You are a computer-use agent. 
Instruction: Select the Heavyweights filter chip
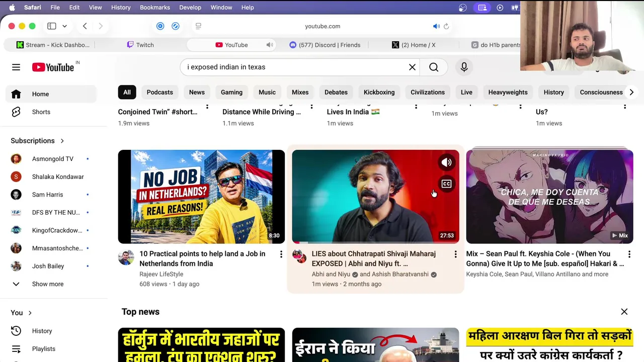tap(508, 92)
